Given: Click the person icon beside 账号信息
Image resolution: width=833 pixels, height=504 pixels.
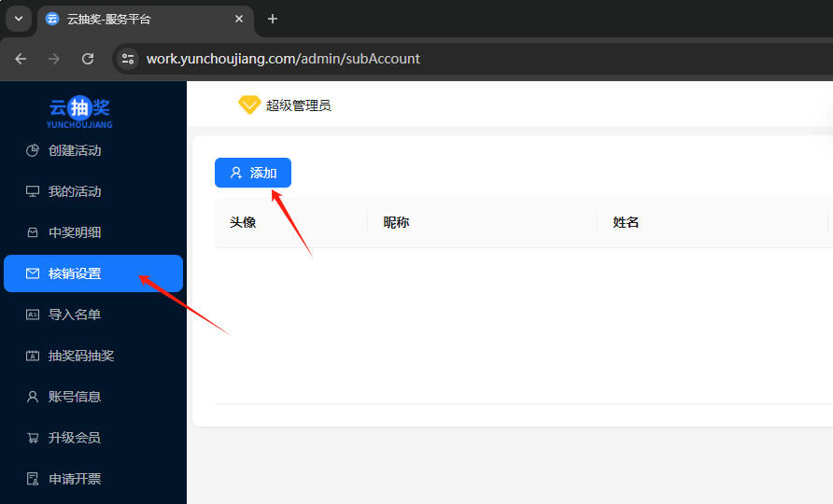Looking at the screenshot, I should click(x=33, y=397).
